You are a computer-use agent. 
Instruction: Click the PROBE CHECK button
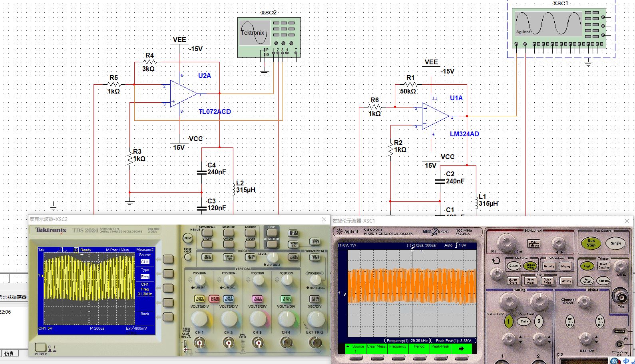click(x=188, y=256)
